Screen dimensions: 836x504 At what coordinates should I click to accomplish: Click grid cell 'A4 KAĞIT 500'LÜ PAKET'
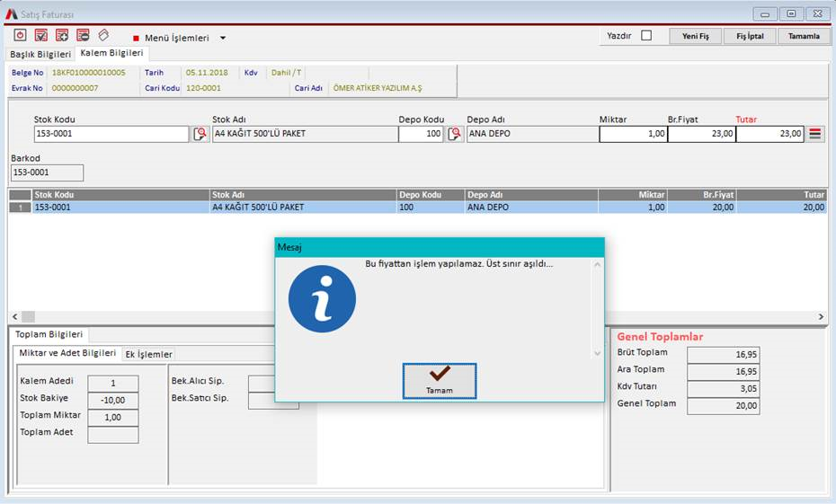tap(303, 208)
